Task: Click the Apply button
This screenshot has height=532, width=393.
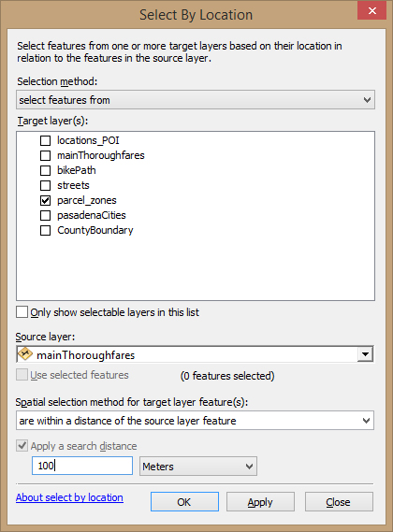Action: click(x=260, y=502)
